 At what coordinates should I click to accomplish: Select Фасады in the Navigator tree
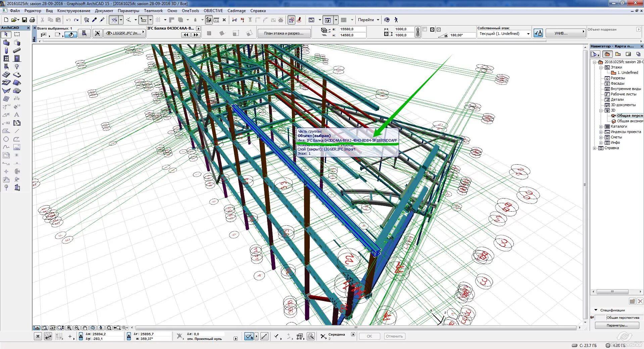pyautogui.click(x=617, y=83)
